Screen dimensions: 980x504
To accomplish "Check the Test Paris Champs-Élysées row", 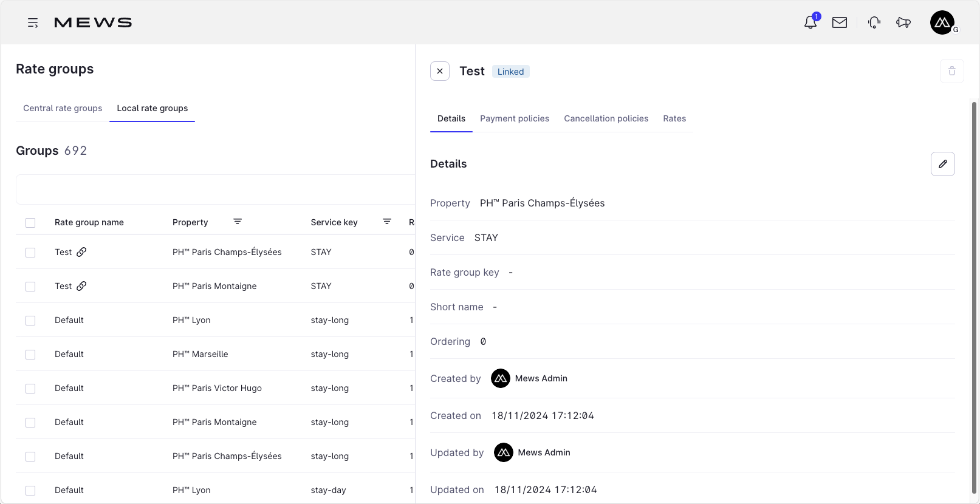I will click(x=30, y=253).
